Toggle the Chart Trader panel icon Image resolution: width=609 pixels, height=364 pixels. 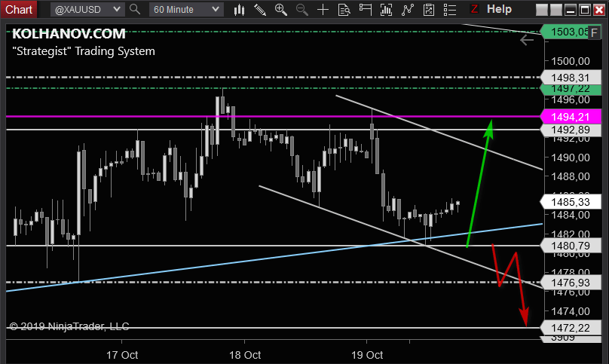[365, 10]
